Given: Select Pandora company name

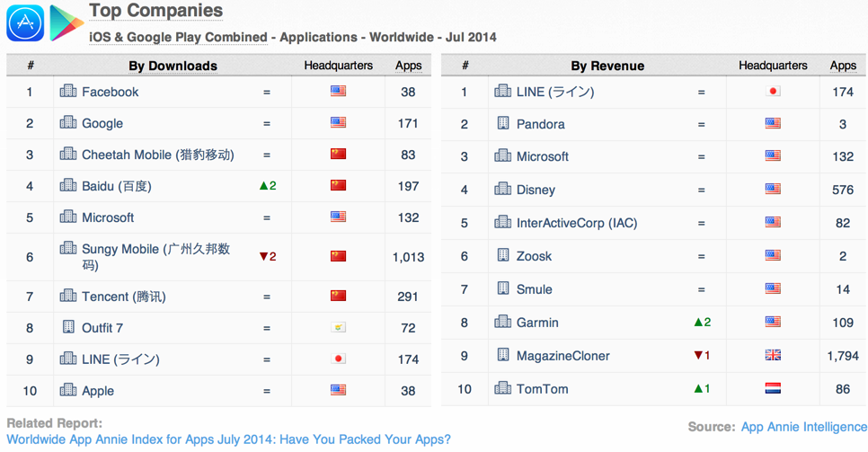Looking at the screenshot, I should tap(540, 124).
